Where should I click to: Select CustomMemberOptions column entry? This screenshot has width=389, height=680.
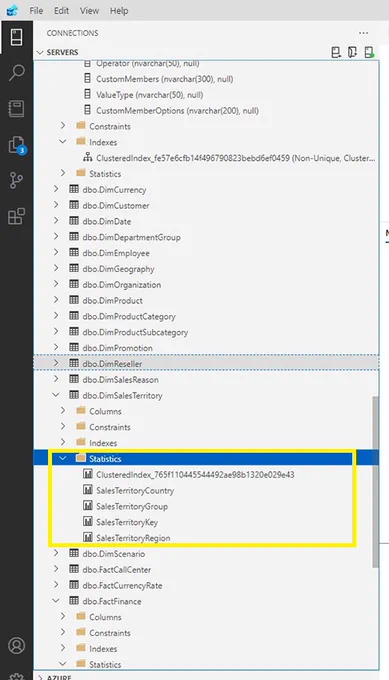tap(206, 110)
